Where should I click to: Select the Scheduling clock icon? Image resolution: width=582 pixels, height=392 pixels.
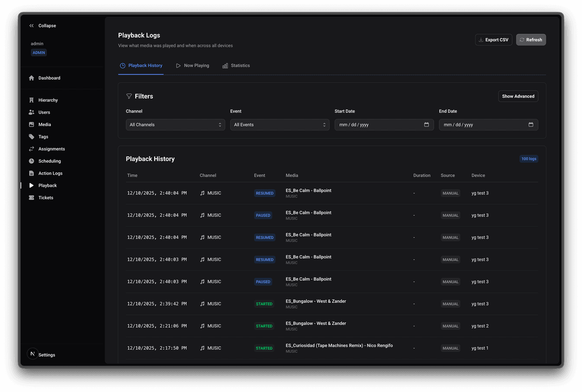[x=32, y=160]
